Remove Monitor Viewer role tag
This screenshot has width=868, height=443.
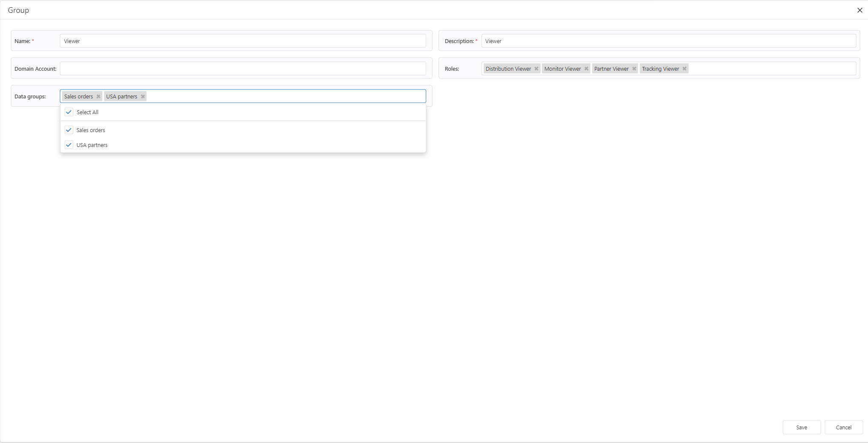586,69
